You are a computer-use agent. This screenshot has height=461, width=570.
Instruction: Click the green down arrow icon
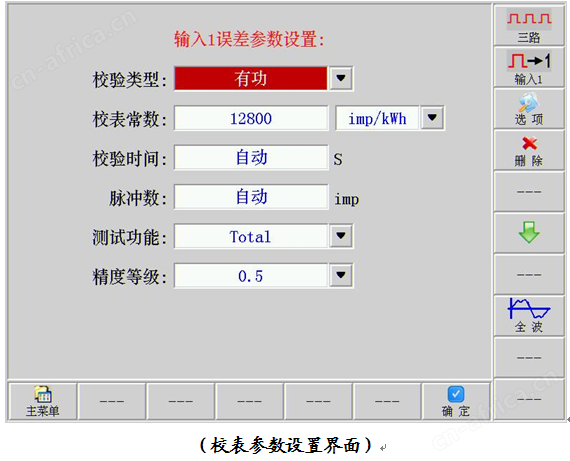coord(529,233)
